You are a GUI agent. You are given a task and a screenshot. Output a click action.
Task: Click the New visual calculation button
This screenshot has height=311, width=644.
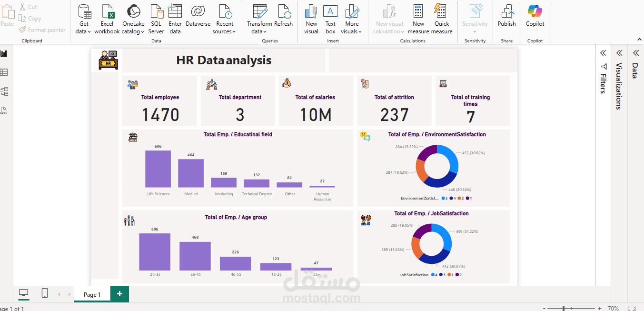tap(389, 19)
